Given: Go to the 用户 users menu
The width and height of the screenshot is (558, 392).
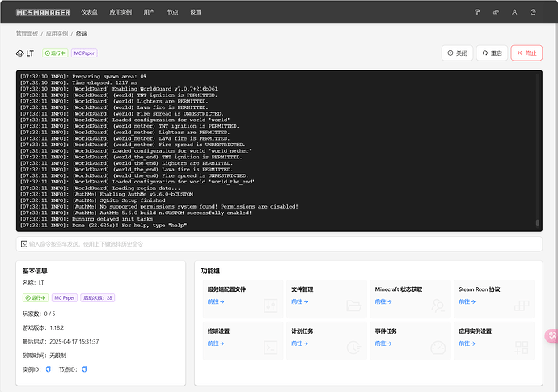Looking at the screenshot, I should (x=149, y=12).
